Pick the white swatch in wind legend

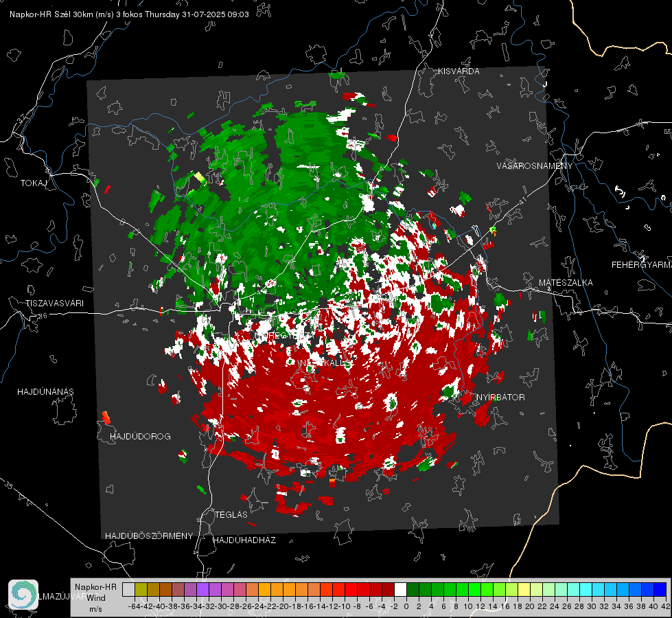pyautogui.click(x=400, y=589)
